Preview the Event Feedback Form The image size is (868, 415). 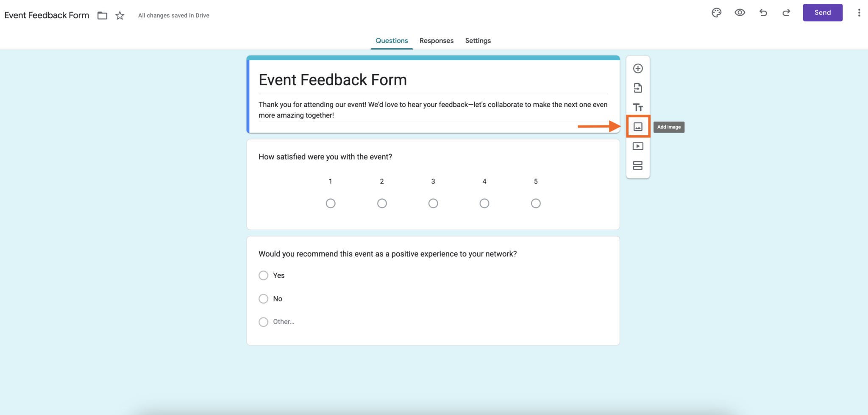[x=740, y=13]
